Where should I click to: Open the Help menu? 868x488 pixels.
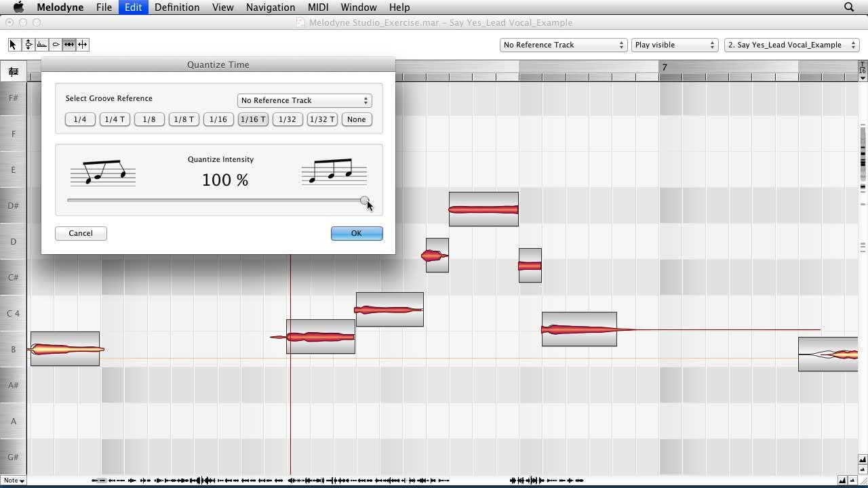point(399,7)
